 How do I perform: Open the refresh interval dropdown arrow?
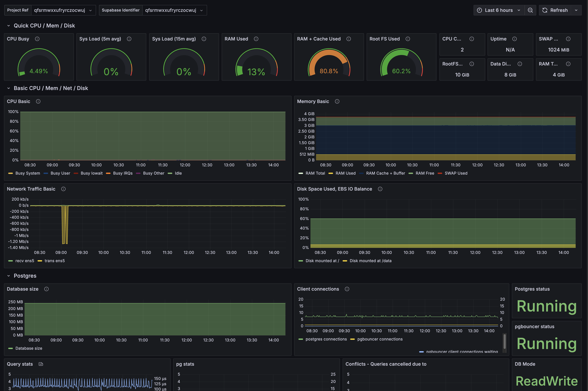tap(576, 10)
